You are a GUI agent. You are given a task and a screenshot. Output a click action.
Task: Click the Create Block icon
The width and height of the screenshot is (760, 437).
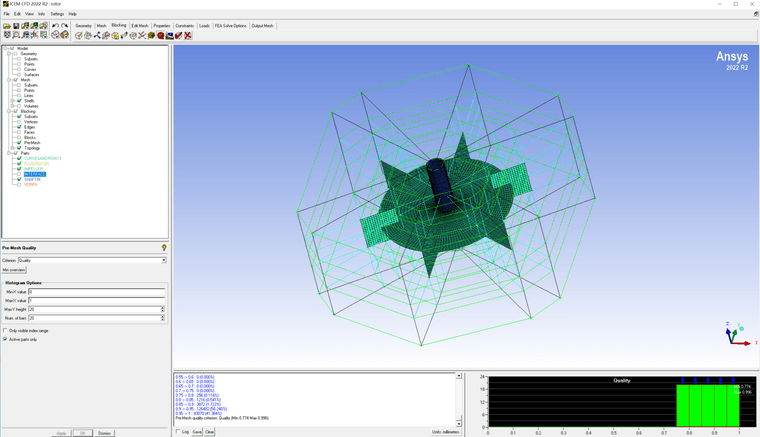point(79,35)
